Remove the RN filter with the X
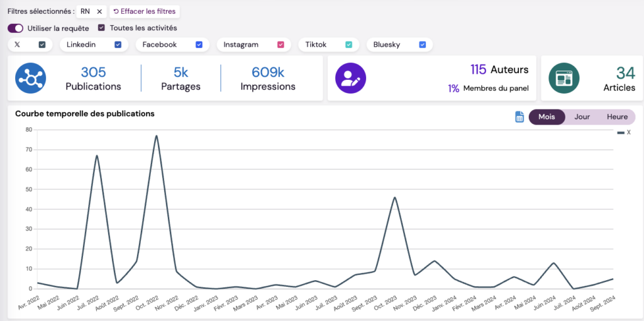The height and width of the screenshot is (321, 644). pos(99,11)
